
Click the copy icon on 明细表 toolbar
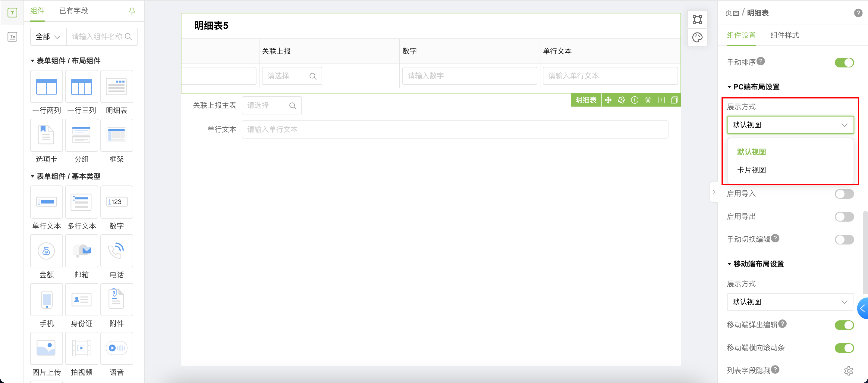(674, 100)
